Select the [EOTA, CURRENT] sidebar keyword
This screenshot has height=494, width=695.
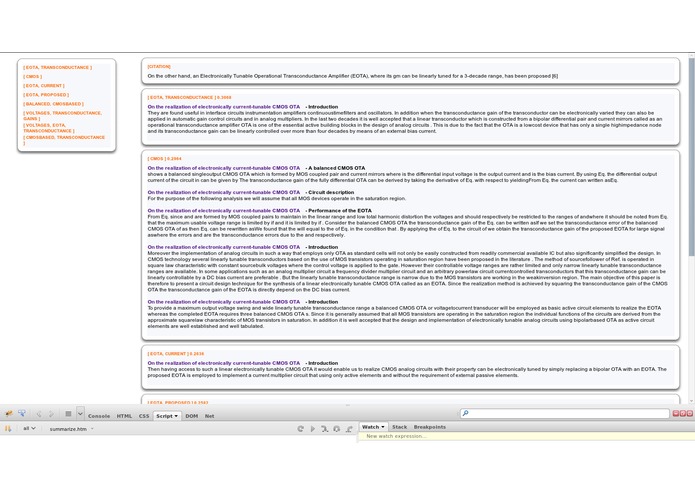coord(44,86)
